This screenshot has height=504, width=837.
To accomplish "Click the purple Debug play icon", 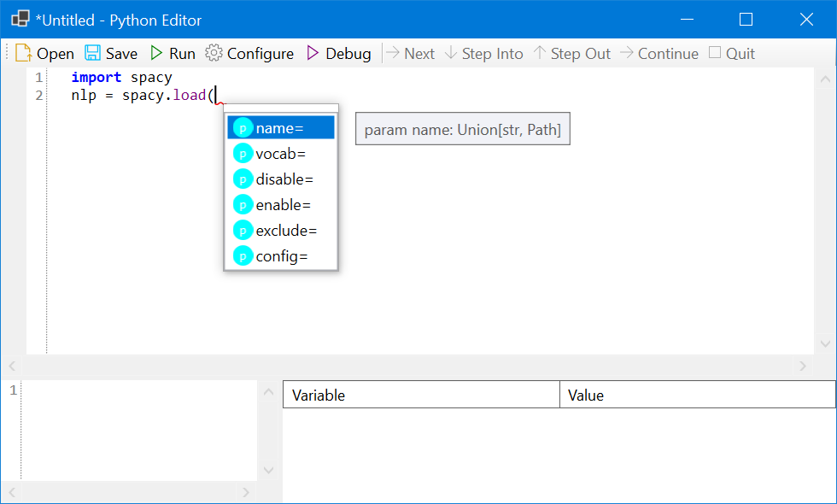I will pyautogui.click(x=313, y=53).
